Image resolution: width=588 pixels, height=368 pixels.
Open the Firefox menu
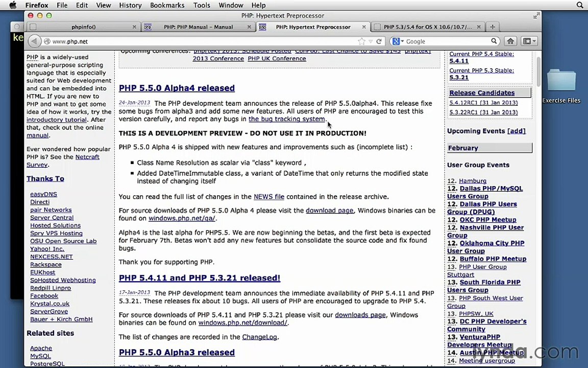pos(37,5)
